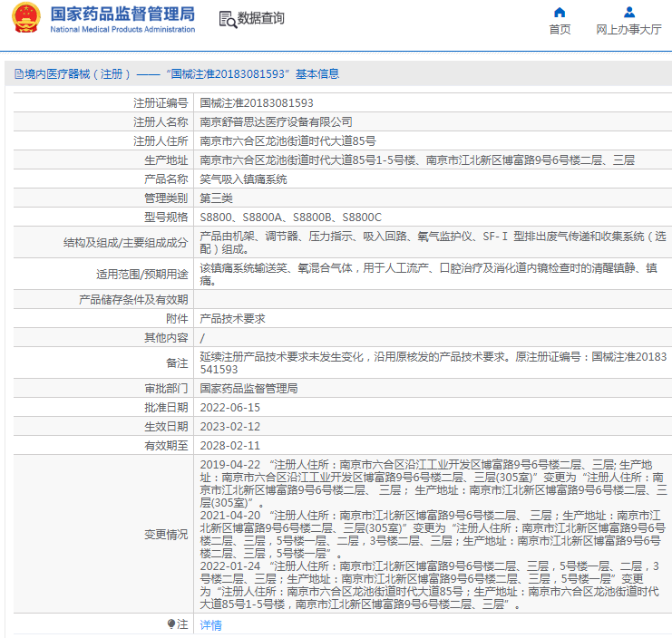Click the 结构及组成/主要组成成分 label

[126, 243]
